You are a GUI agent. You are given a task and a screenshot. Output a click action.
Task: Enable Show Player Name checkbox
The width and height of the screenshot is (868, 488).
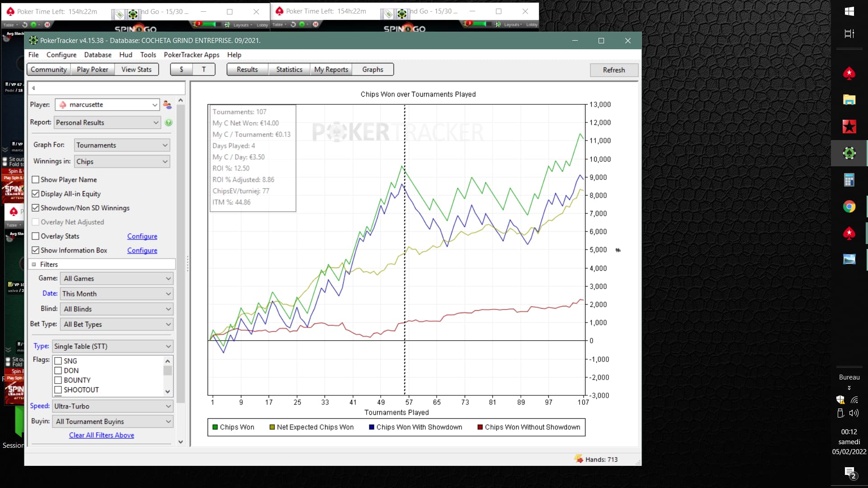tap(35, 180)
